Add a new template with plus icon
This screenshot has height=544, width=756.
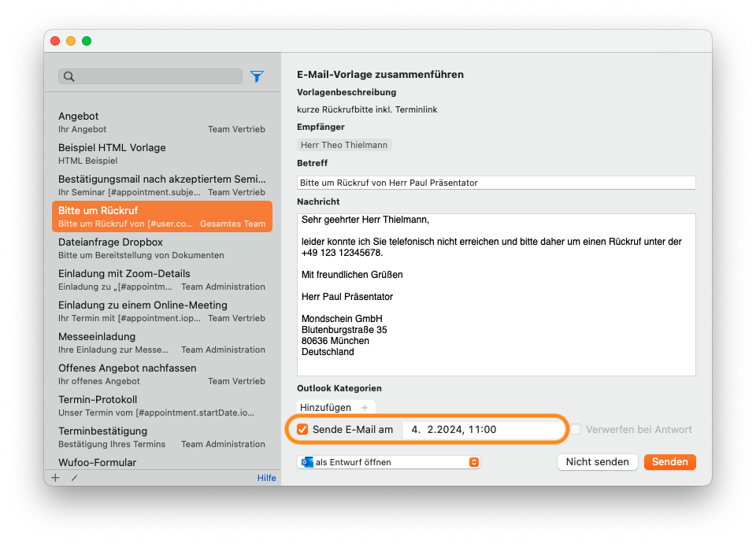pyautogui.click(x=55, y=478)
